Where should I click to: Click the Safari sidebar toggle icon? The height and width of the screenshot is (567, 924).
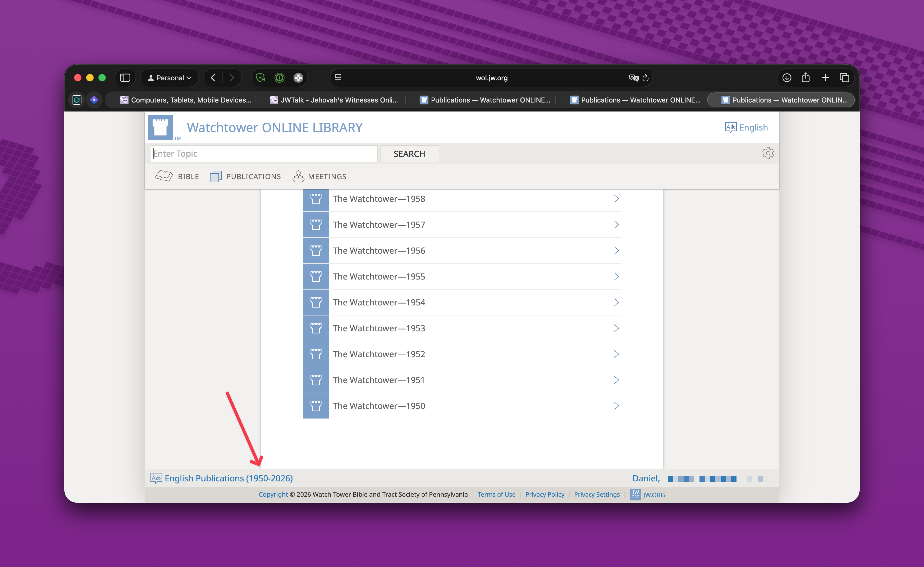pyautogui.click(x=125, y=78)
